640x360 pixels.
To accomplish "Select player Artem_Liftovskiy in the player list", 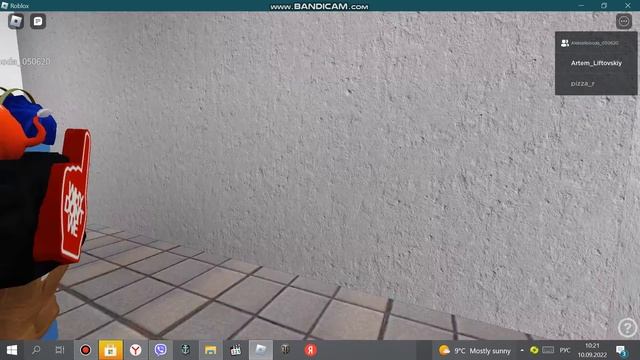I will click(x=596, y=63).
